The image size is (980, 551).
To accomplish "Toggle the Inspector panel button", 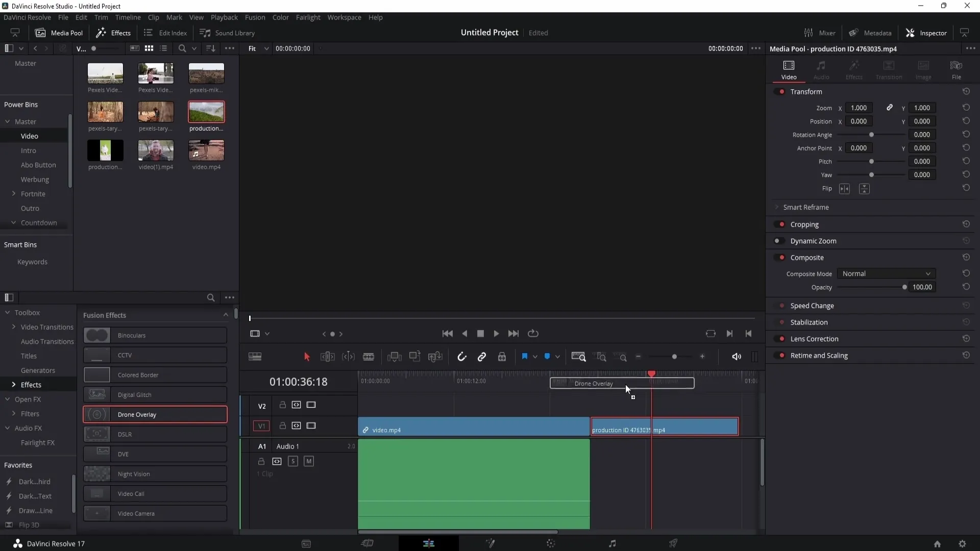I will coord(926,33).
